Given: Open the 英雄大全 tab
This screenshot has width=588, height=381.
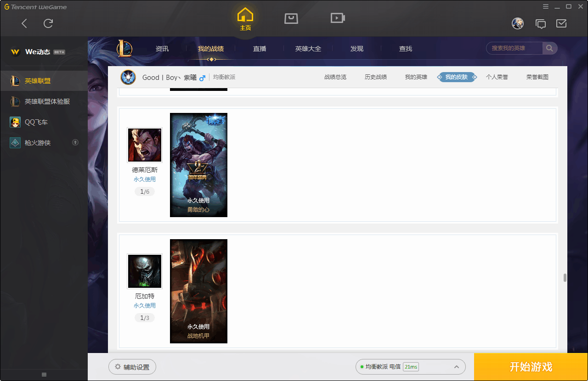Looking at the screenshot, I should point(308,49).
